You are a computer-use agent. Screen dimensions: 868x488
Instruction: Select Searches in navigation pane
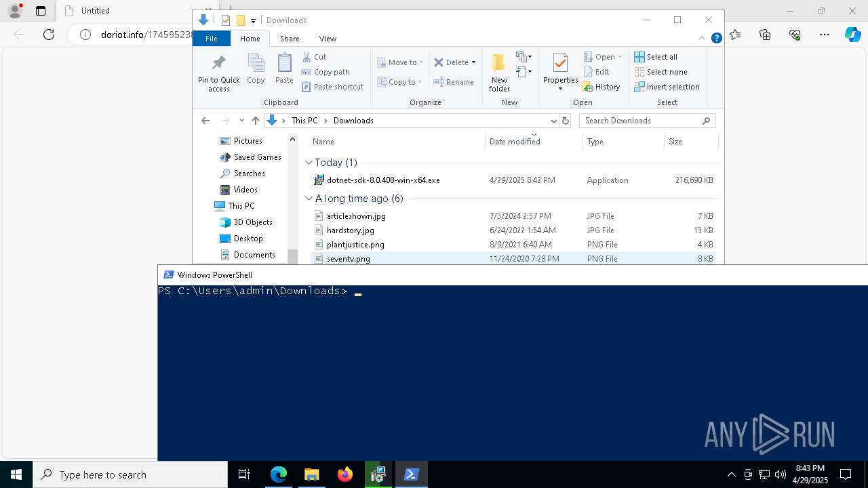click(249, 174)
